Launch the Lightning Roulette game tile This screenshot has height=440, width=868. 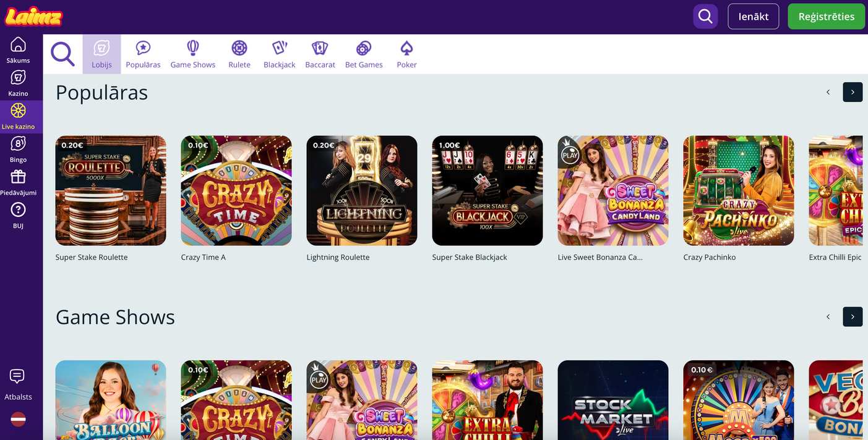(362, 191)
